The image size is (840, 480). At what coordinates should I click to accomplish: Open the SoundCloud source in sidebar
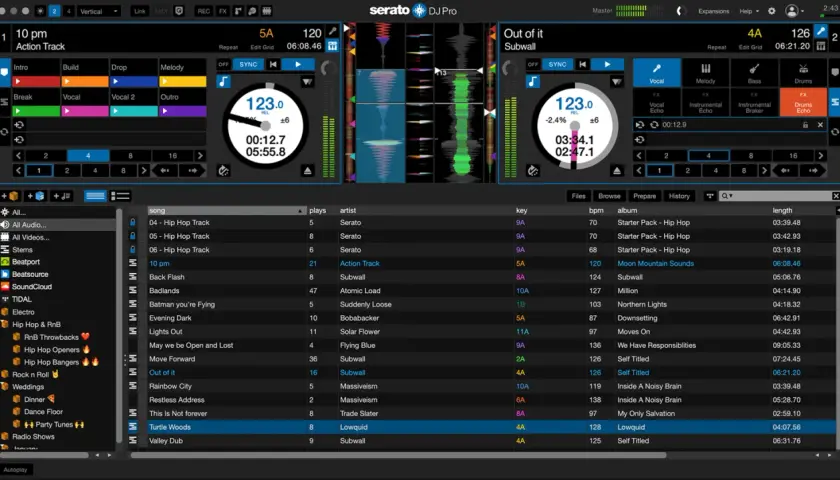click(x=32, y=287)
